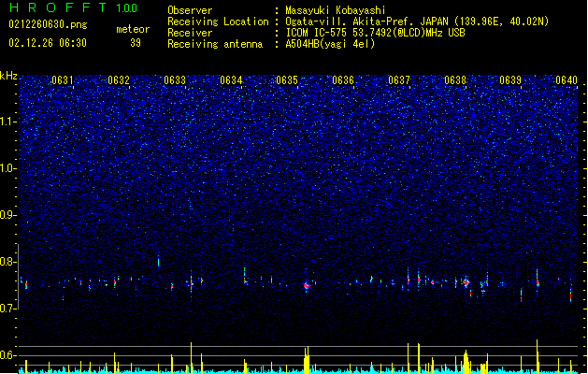Click the Observer label in the header
This screenshot has height=374, width=588.
[x=190, y=10]
